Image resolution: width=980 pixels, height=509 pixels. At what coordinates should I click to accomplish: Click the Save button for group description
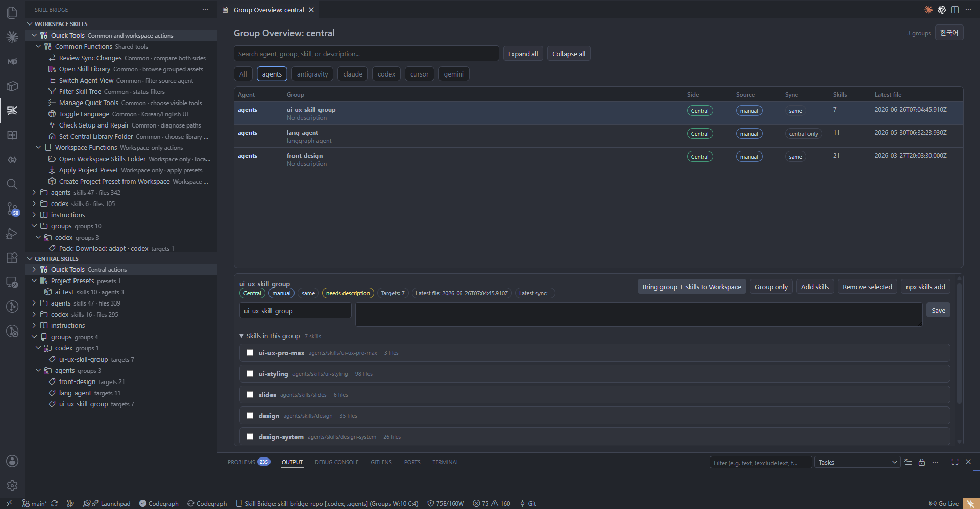coord(938,310)
